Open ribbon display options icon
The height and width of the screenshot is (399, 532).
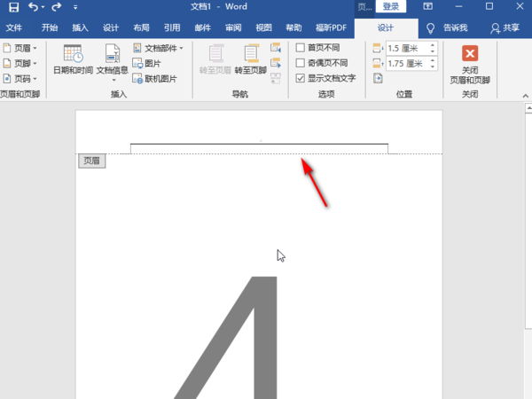pyautogui.click(x=428, y=6)
